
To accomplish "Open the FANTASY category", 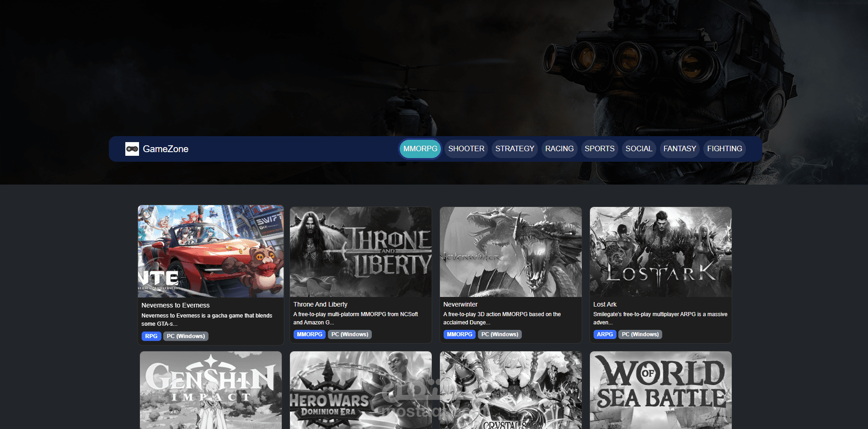I will click(680, 149).
